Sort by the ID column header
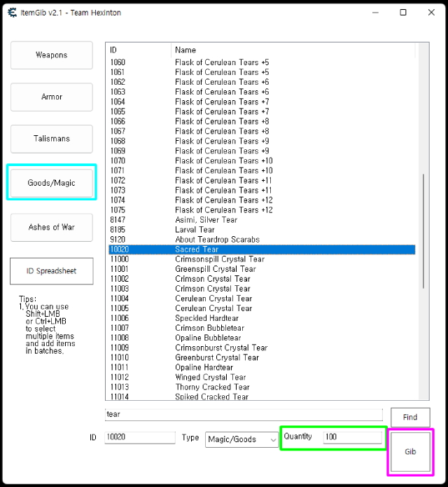 pyautogui.click(x=139, y=50)
